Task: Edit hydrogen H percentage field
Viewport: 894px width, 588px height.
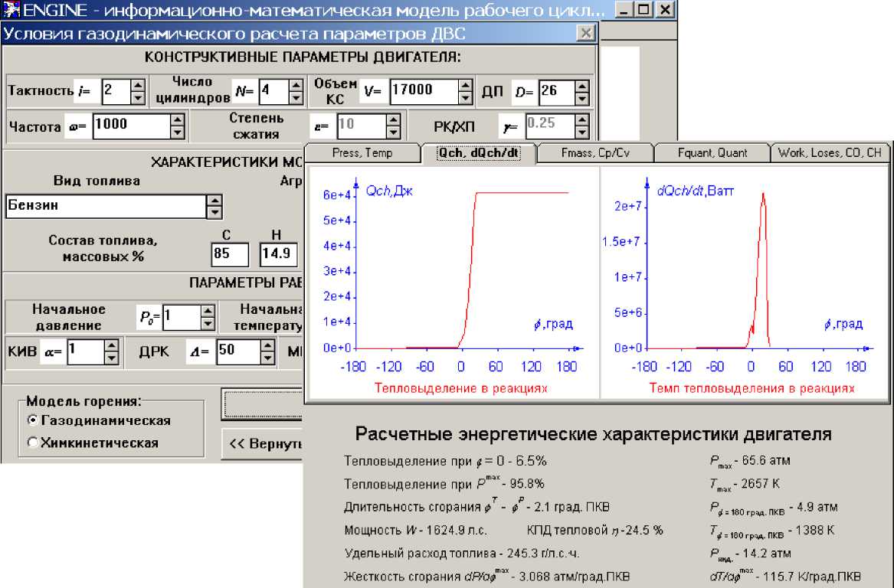Action: tap(278, 255)
